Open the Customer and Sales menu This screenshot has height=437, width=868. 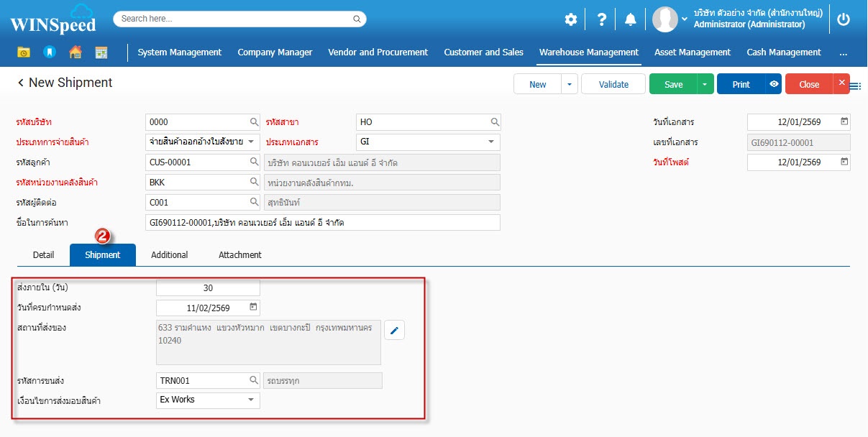coord(483,52)
